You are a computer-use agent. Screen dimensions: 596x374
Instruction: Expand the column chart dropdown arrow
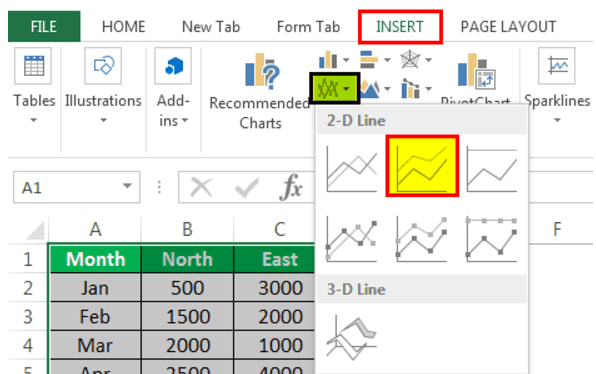coord(346,60)
